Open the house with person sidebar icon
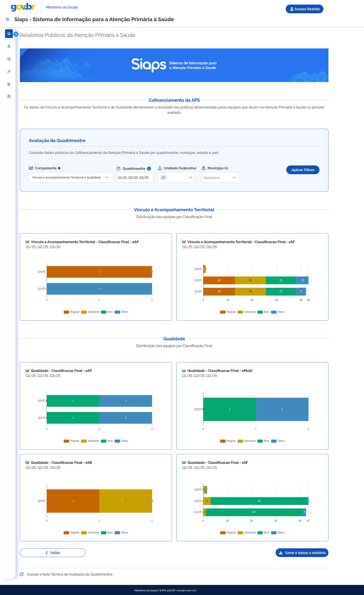This screenshot has height=595, width=364. coord(9,84)
